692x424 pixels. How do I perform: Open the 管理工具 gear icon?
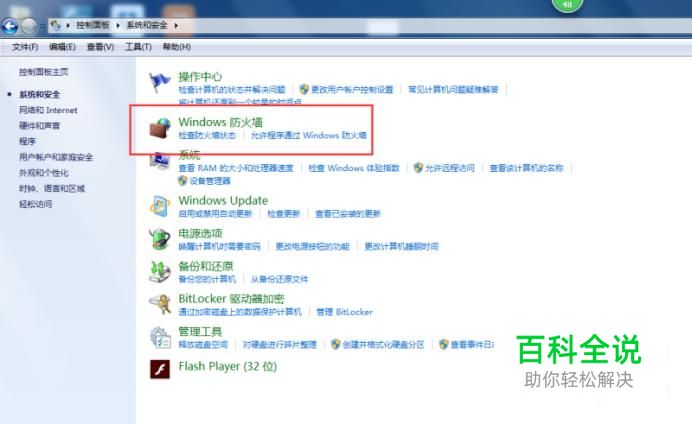160,338
